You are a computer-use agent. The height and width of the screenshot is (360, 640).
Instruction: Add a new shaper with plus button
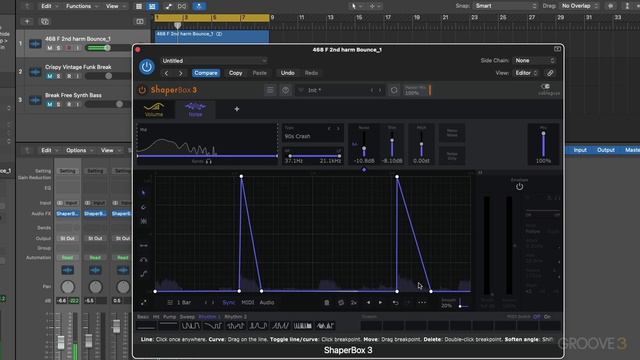click(x=237, y=109)
